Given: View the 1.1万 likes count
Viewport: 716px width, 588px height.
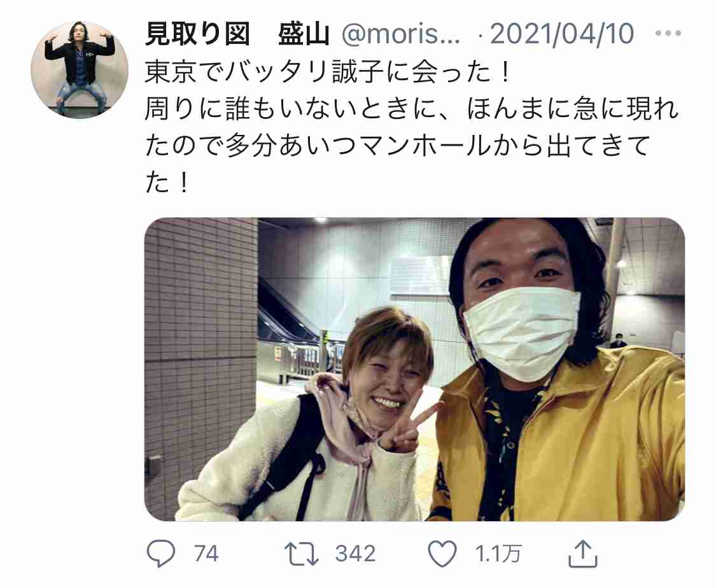Looking at the screenshot, I should tap(498, 554).
